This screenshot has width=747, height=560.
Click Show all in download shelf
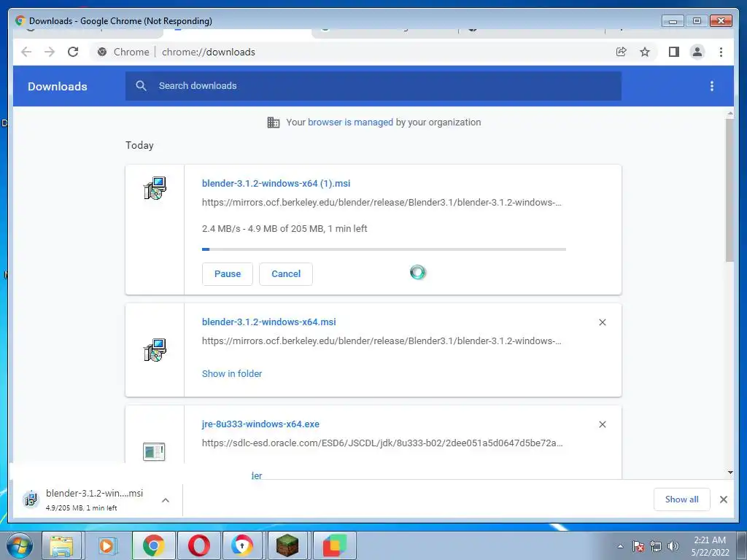click(x=682, y=499)
